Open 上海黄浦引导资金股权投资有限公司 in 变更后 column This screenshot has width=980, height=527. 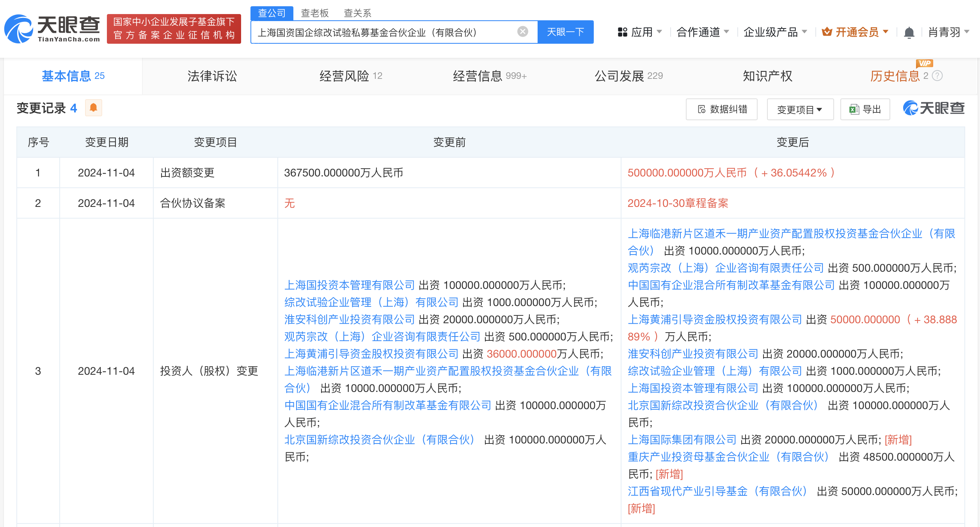(x=715, y=319)
